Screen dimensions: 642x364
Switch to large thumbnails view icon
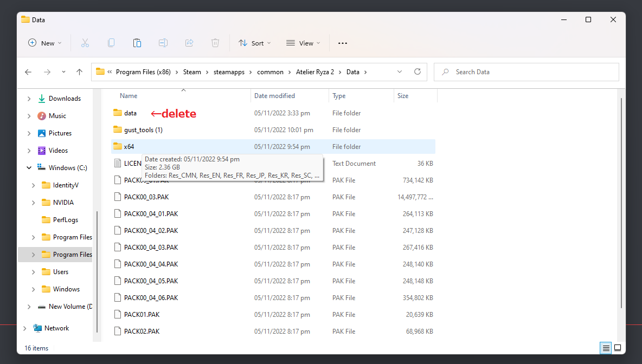click(618, 348)
